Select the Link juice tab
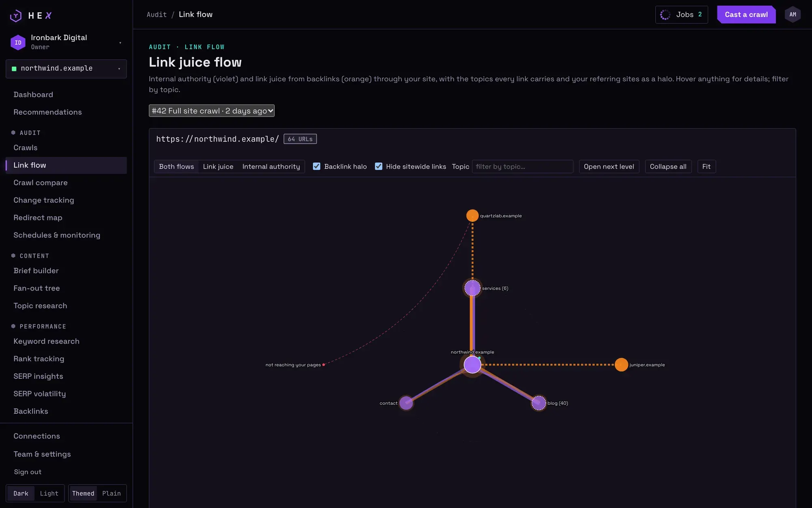812x508 pixels. click(x=218, y=166)
